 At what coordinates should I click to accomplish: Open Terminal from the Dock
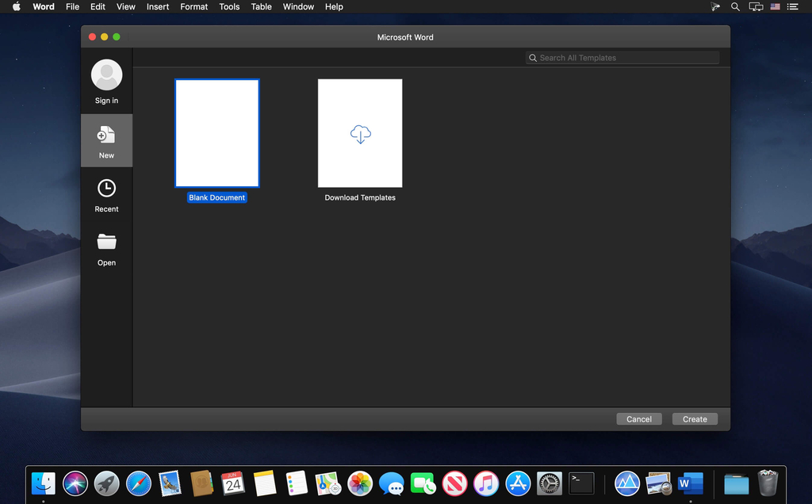tap(581, 483)
